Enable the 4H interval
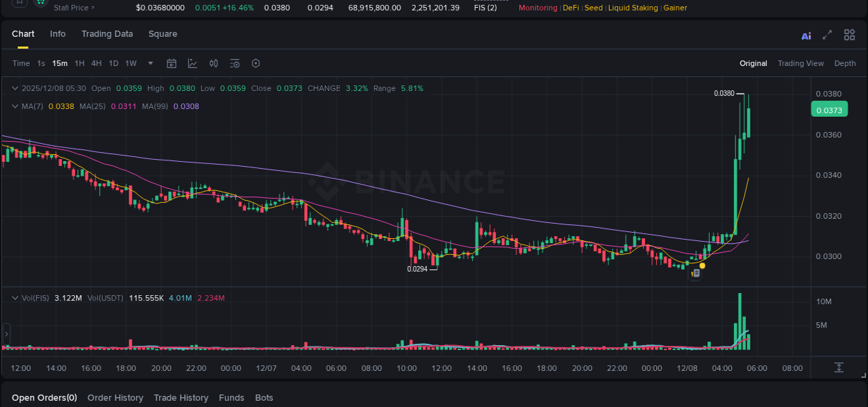The height and width of the screenshot is (407, 868). pyautogui.click(x=96, y=63)
